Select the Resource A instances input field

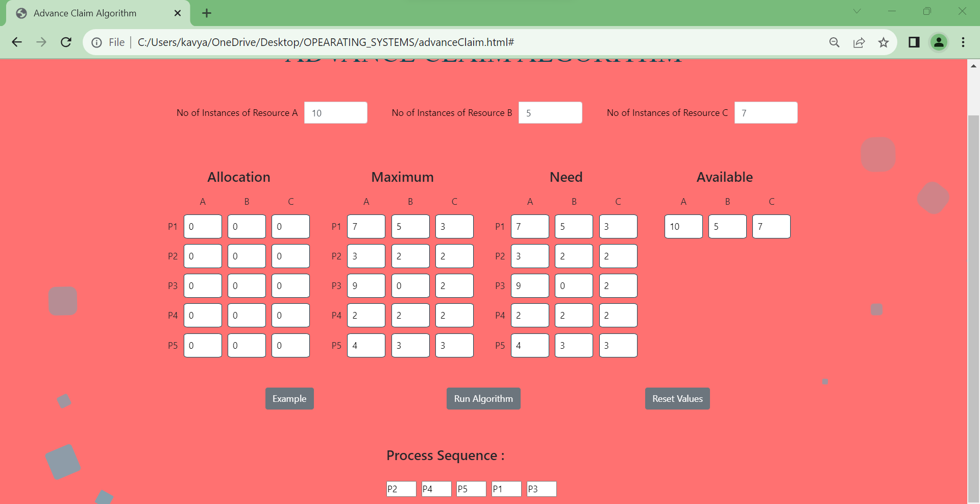(x=335, y=112)
